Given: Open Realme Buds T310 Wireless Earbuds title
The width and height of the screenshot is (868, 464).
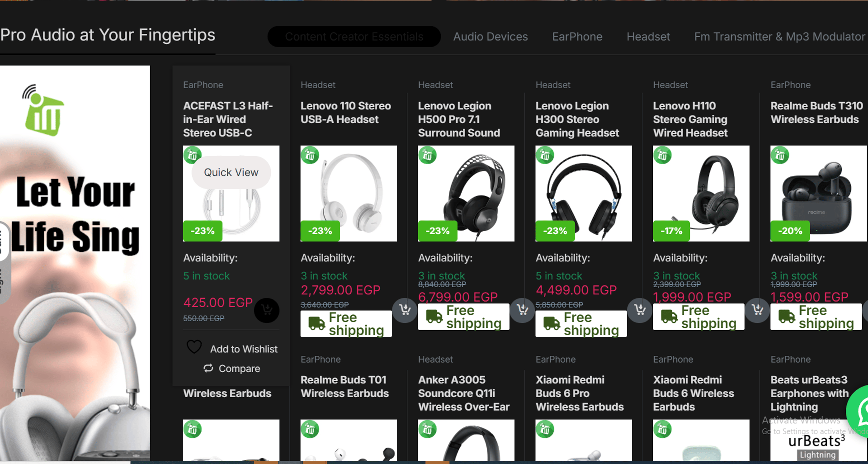Looking at the screenshot, I should pyautogui.click(x=817, y=113).
